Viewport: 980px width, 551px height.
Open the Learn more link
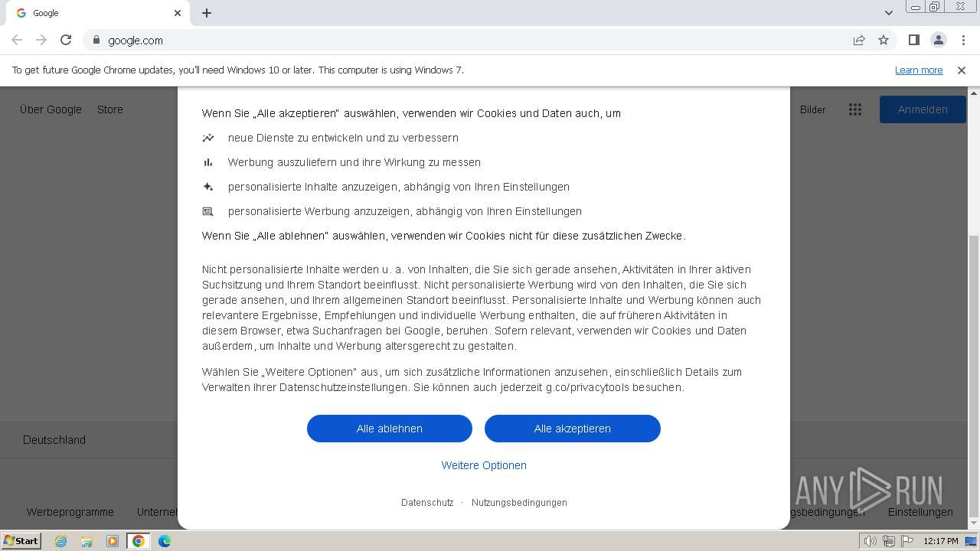pos(919,70)
